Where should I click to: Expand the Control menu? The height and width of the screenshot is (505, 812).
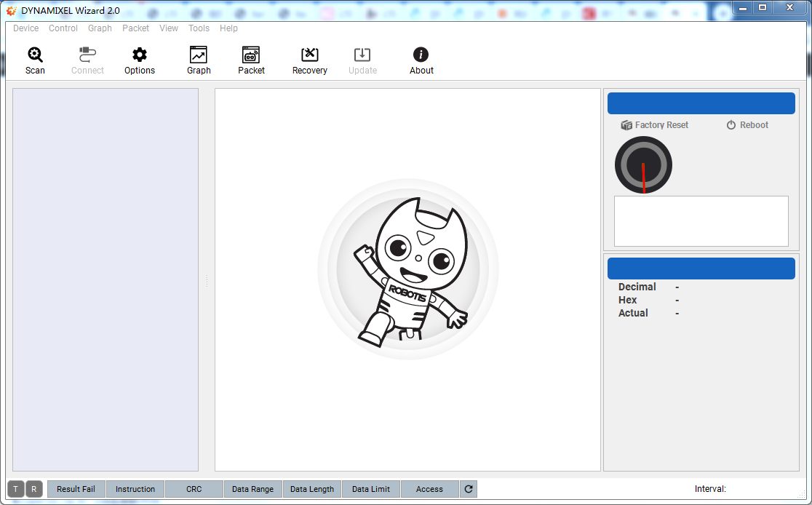pyautogui.click(x=63, y=28)
